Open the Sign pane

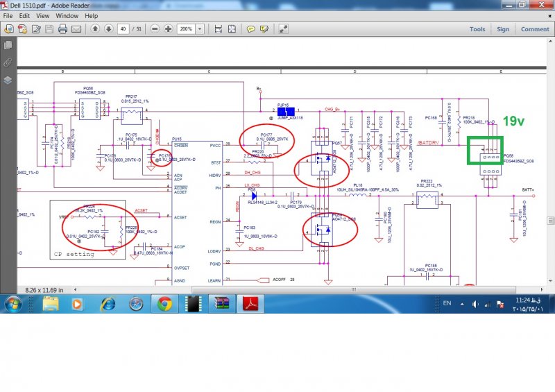tap(503, 29)
